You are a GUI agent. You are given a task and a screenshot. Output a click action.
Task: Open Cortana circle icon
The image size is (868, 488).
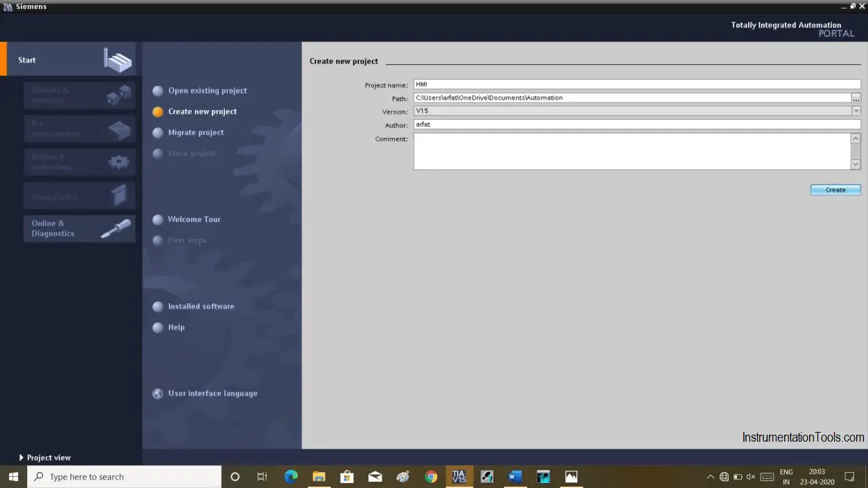[x=235, y=477]
